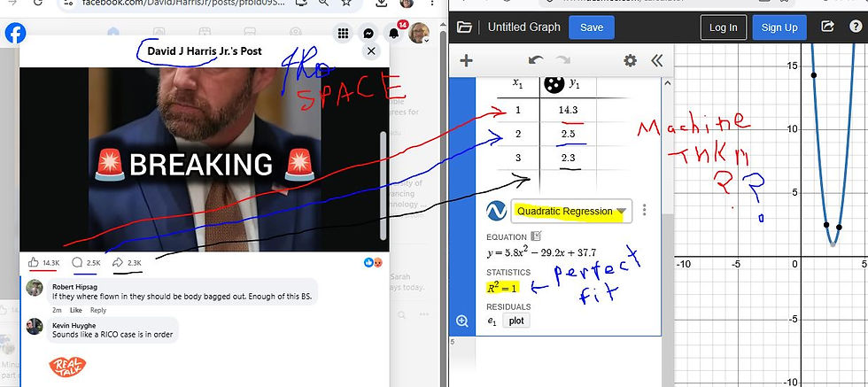
Task: Click the residuals plot button
Action: (x=515, y=321)
